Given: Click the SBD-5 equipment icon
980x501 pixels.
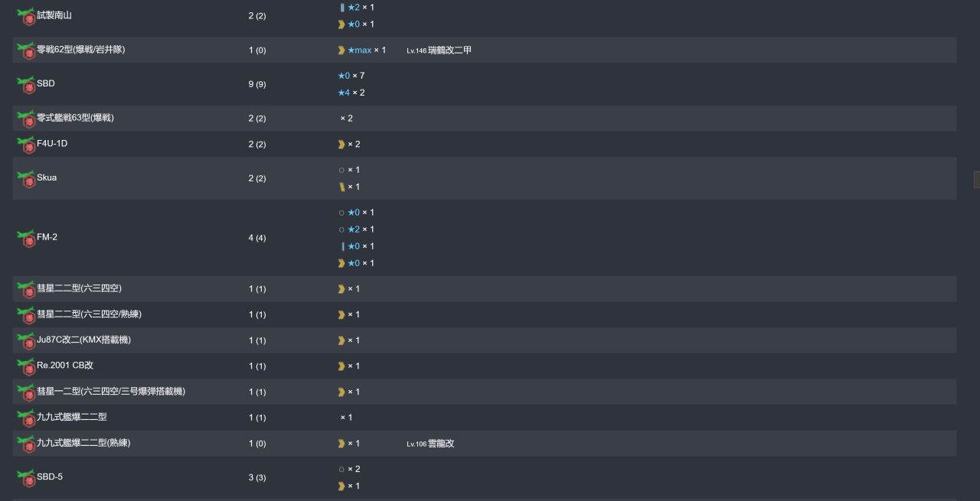Looking at the screenshot, I should [25, 478].
